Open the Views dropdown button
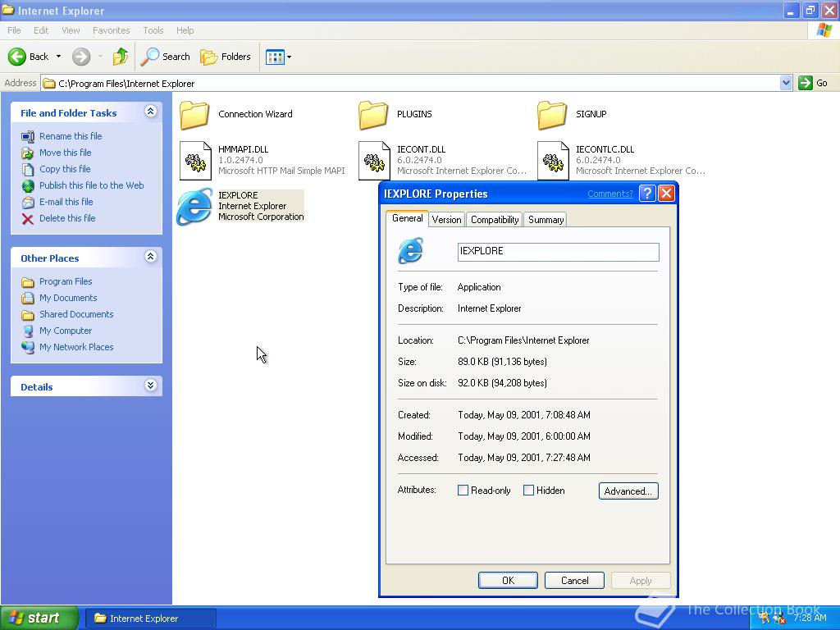Screen dimensions: 840x630 [x=279, y=57]
